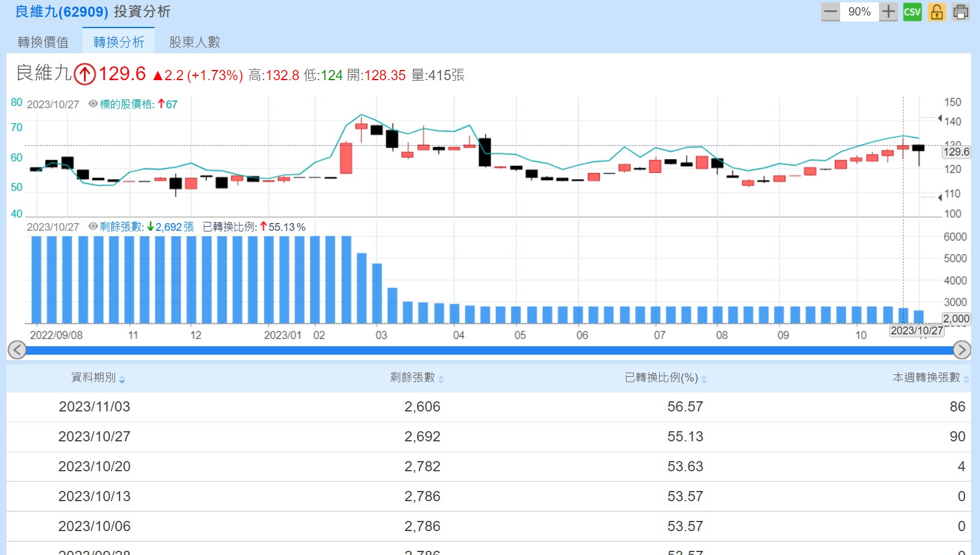Sort table by 剩餘張數 column
980x555 pixels.
416,378
